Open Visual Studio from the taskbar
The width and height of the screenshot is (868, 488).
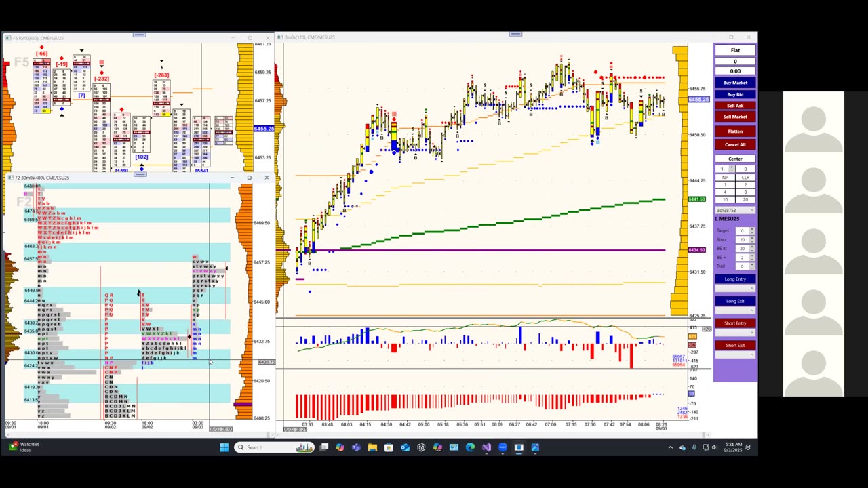[x=486, y=447]
